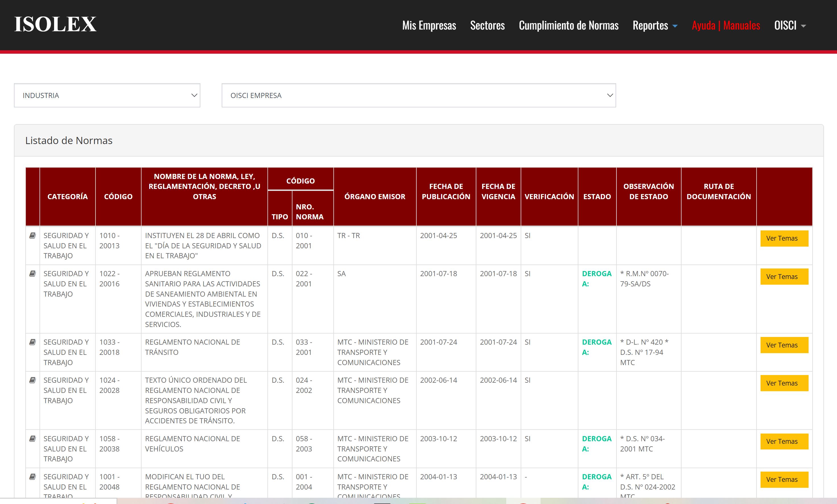Screen dimensions: 837x504
Task: Click the ISOLEX logo
Action: click(55, 24)
